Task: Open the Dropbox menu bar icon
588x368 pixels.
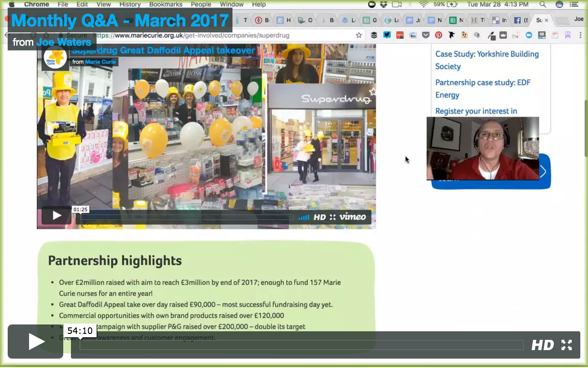Action: [x=384, y=4]
